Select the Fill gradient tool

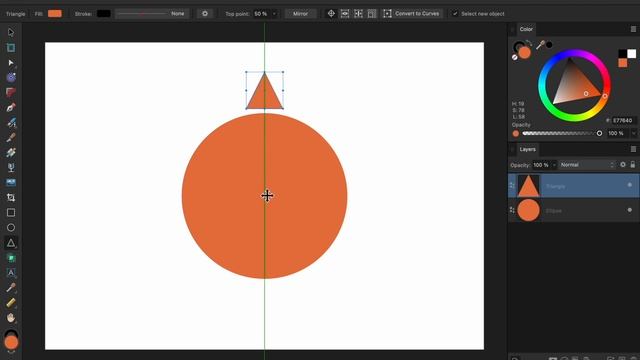point(11,152)
